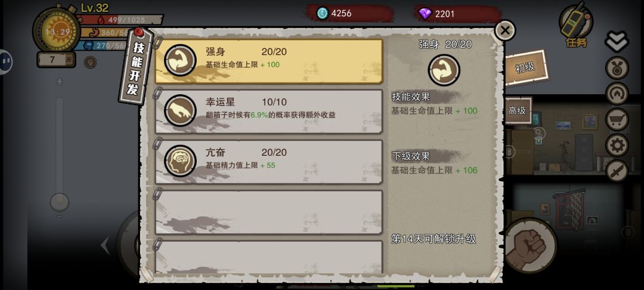Open the 任务 walkie-talkie icon

[576, 24]
